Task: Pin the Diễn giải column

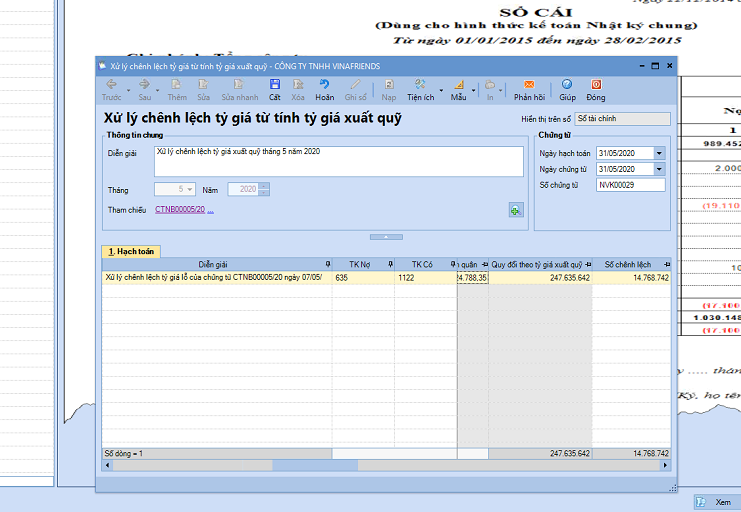Action: point(328,264)
